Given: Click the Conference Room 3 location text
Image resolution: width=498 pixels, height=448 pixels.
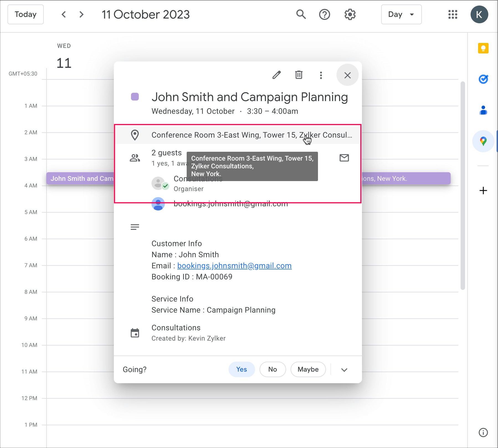Looking at the screenshot, I should point(252,135).
